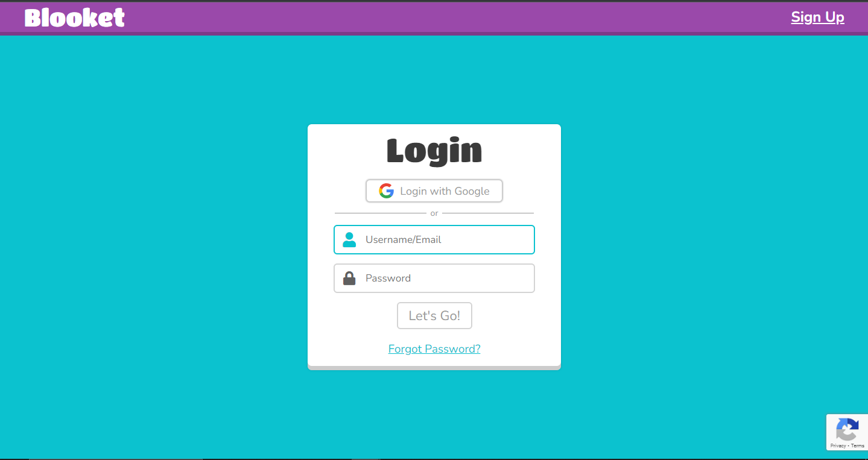The width and height of the screenshot is (868, 460).
Task: Click the reCAPTCHA arrows logo
Action: [x=847, y=429]
